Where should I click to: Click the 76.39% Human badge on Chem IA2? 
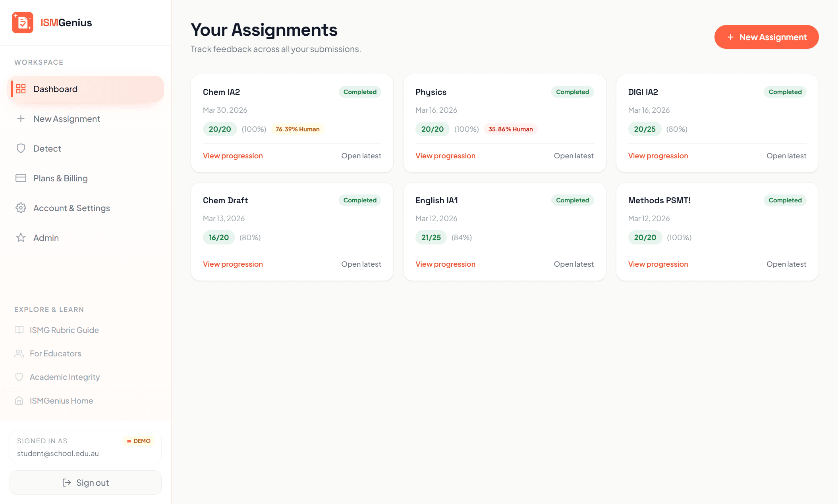tap(297, 129)
